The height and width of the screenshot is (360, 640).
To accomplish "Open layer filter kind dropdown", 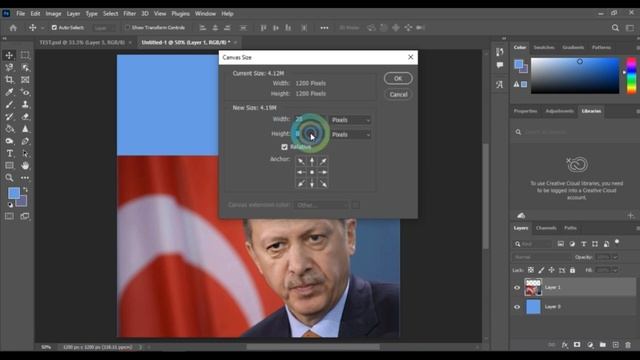I will coord(533,244).
